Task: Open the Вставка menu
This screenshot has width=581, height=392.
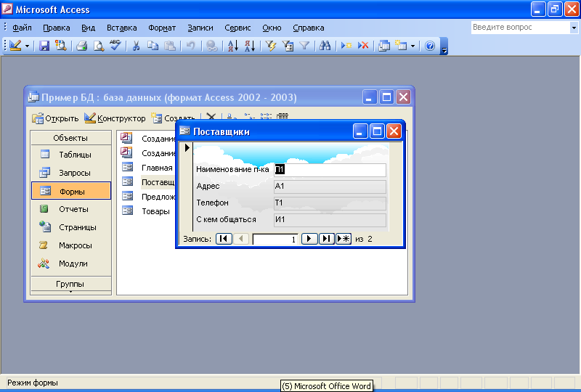Action: [121, 28]
